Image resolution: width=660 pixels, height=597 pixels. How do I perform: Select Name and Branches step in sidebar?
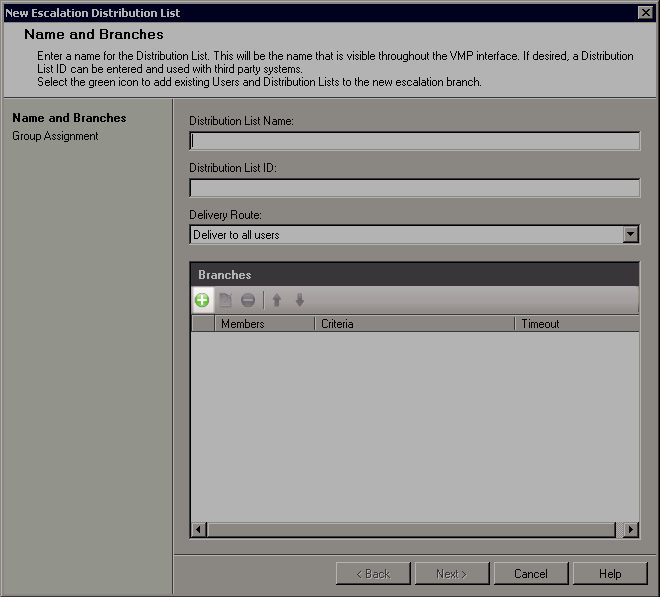(69, 118)
